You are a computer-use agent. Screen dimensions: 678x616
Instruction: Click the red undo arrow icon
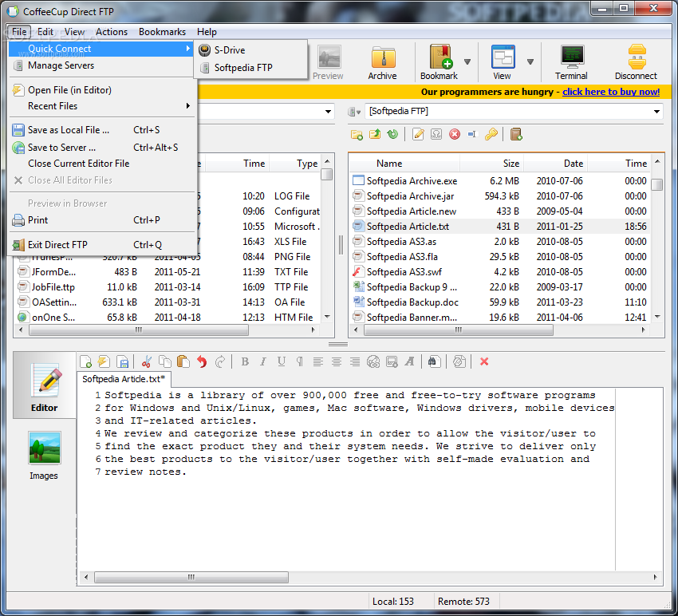point(202,361)
